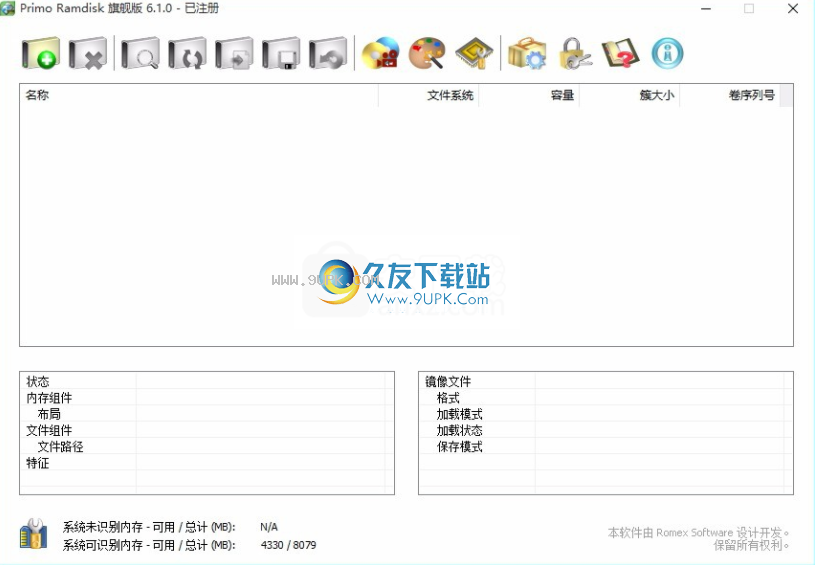Select the 状态 row in details panel
Image resolution: width=815 pixels, height=565 pixels.
207,382
